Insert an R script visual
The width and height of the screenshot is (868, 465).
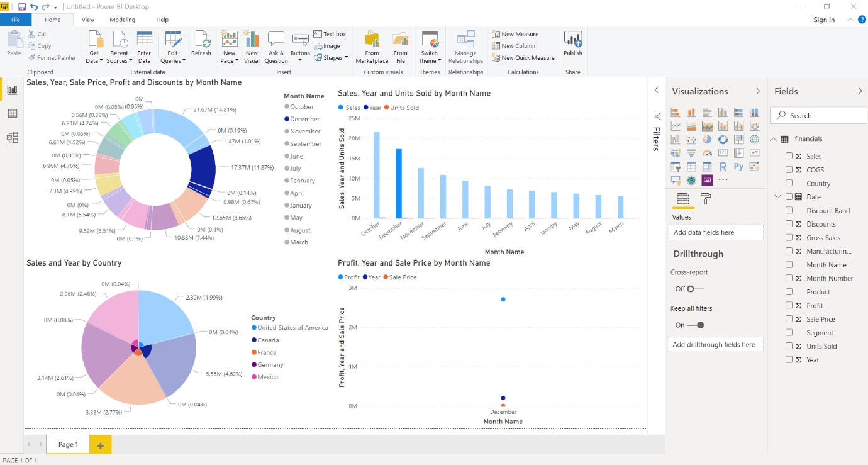point(723,167)
